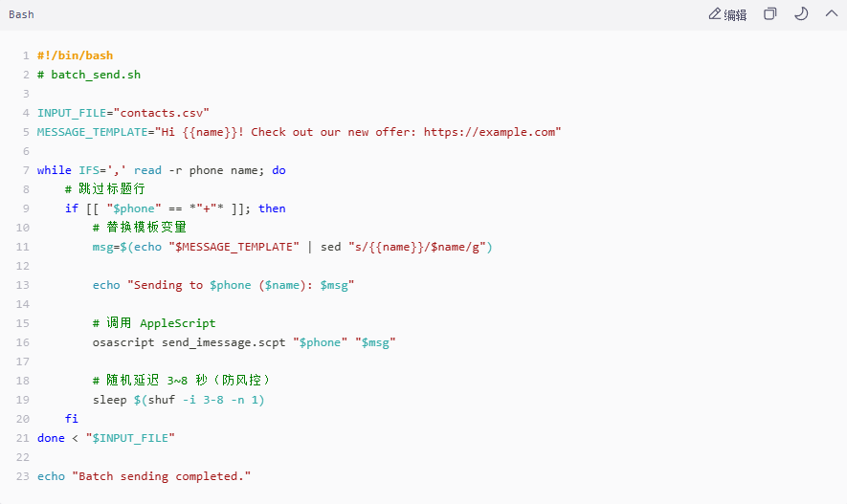Click the while keyword on line 7
This screenshot has width=847, height=504.
tap(54, 170)
